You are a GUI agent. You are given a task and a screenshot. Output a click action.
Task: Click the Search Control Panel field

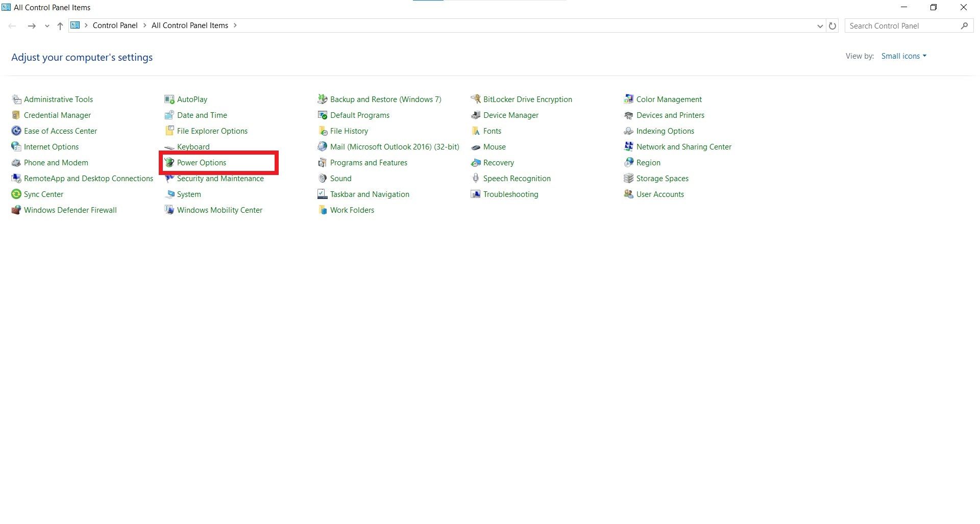(901, 26)
